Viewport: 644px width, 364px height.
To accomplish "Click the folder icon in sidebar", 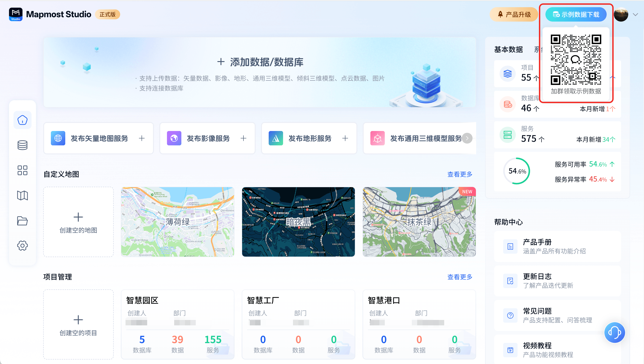I will click(x=22, y=221).
